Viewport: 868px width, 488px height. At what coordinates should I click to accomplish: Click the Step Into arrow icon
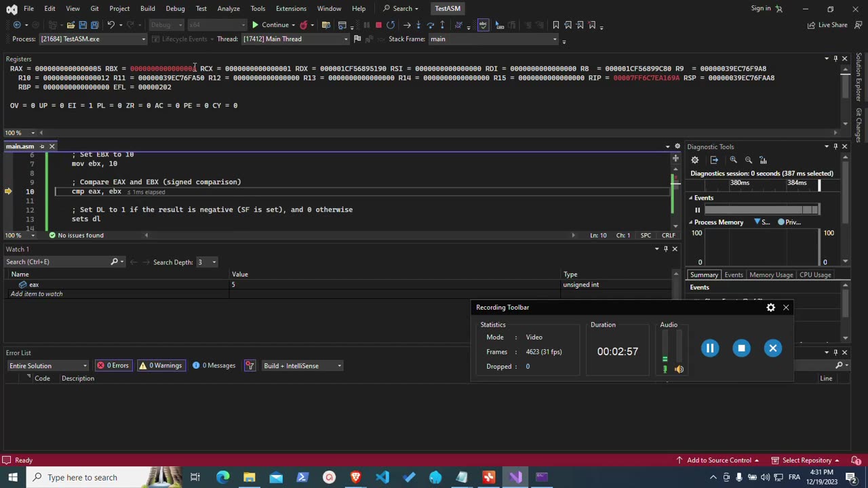[418, 25]
